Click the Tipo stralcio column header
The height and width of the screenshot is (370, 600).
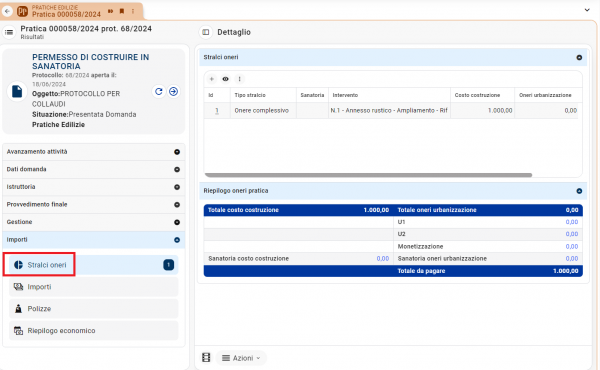pyautogui.click(x=263, y=95)
